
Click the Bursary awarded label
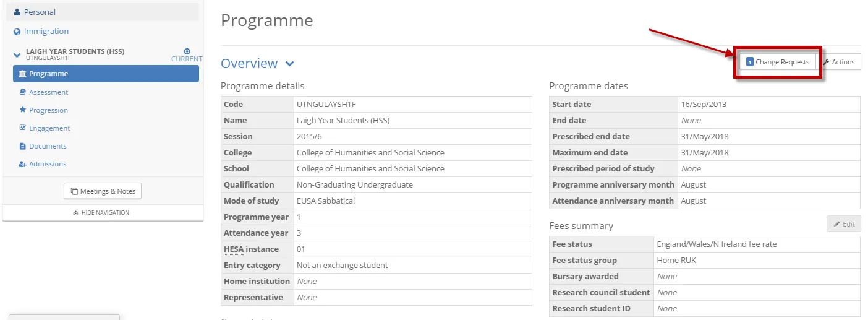585,277
